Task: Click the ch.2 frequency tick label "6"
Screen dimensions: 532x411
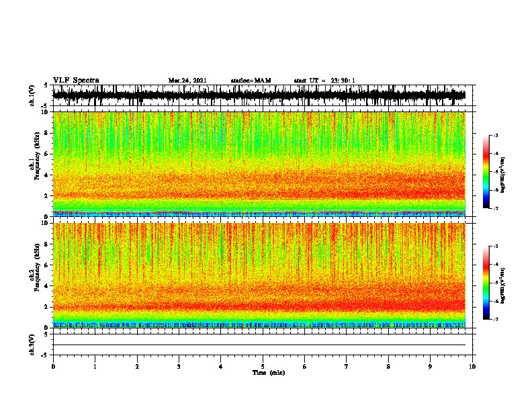Action: pos(47,265)
